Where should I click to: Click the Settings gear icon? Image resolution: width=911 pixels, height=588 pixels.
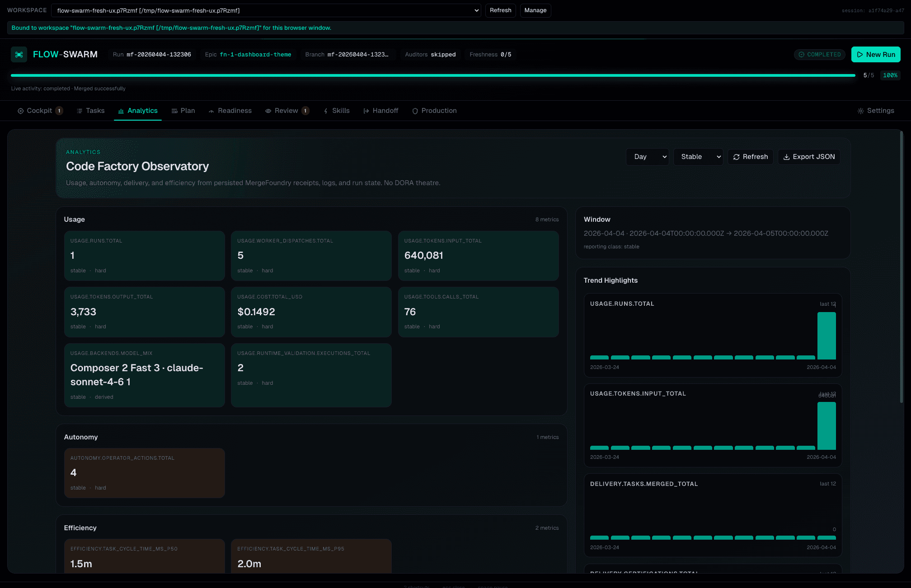[x=861, y=111]
